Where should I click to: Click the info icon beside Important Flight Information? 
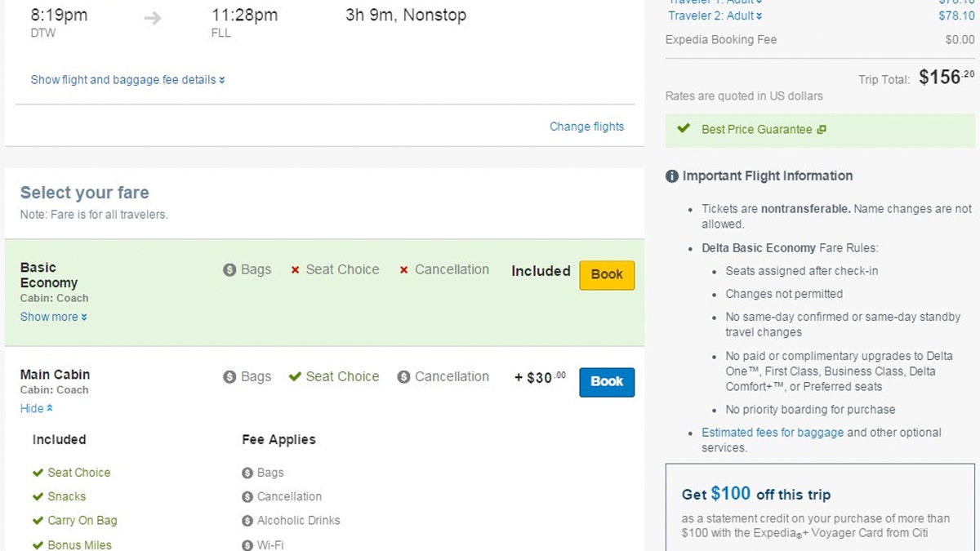670,176
